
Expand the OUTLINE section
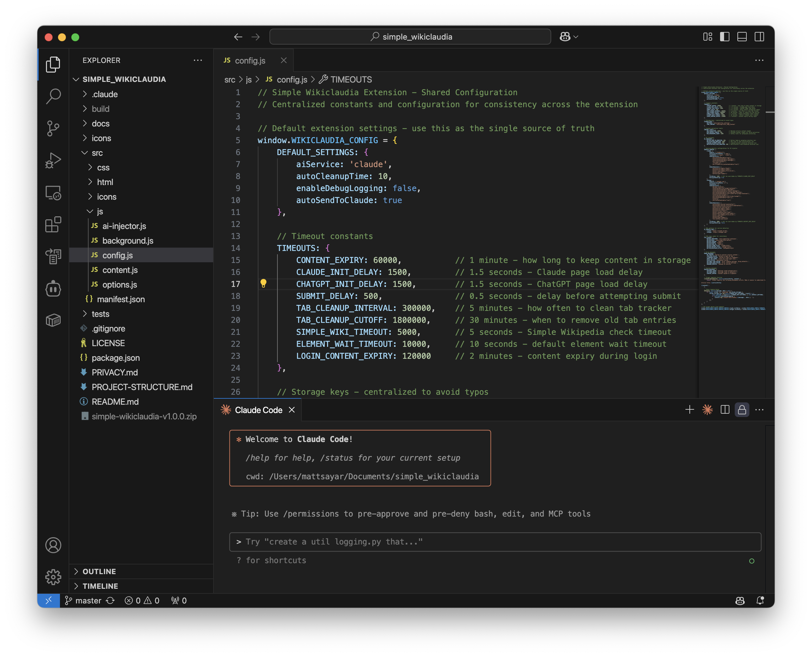click(141, 571)
